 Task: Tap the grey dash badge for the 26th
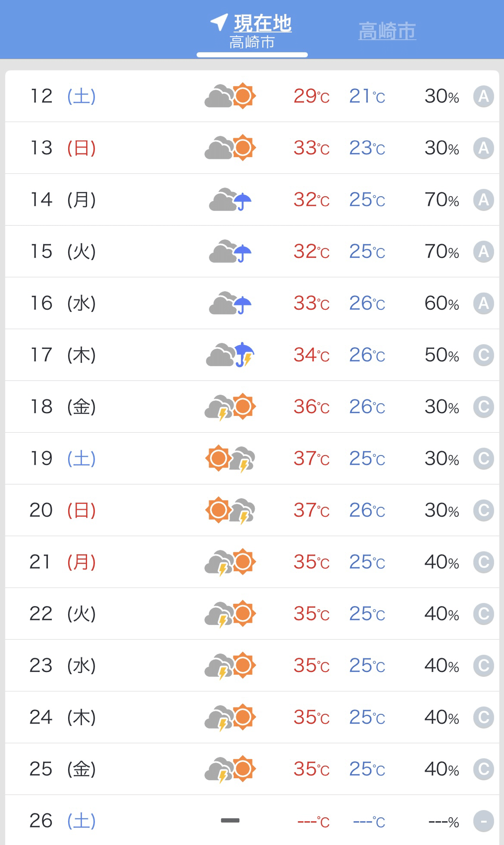(483, 821)
